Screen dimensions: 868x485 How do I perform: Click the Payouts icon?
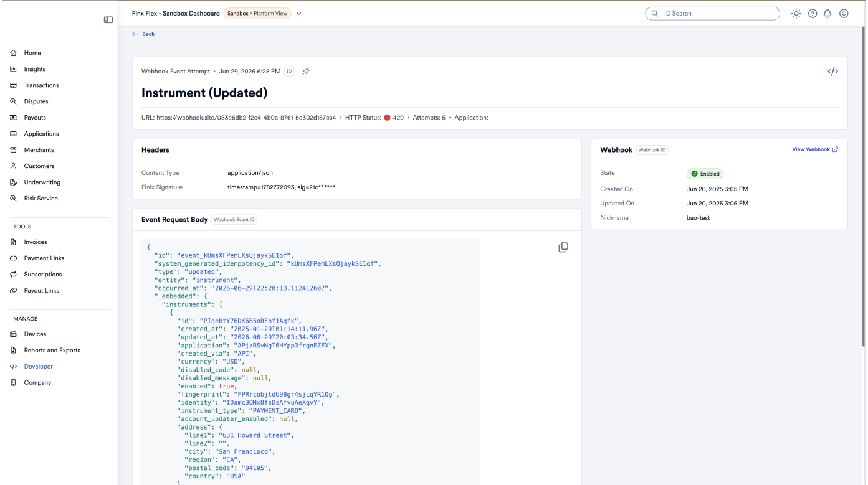click(13, 118)
